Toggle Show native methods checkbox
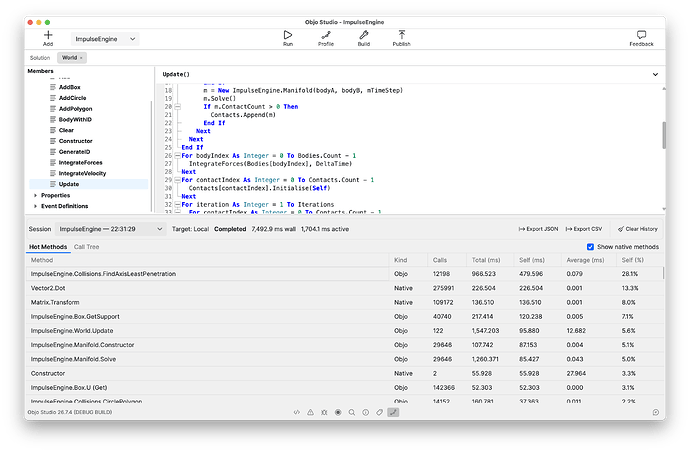690x452 pixels. (590, 247)
